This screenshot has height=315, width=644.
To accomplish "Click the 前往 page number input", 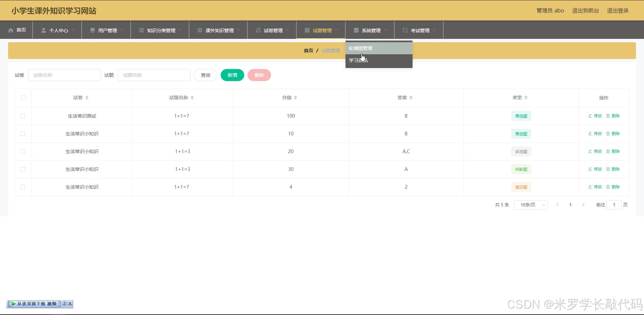I will coord(614,205).
